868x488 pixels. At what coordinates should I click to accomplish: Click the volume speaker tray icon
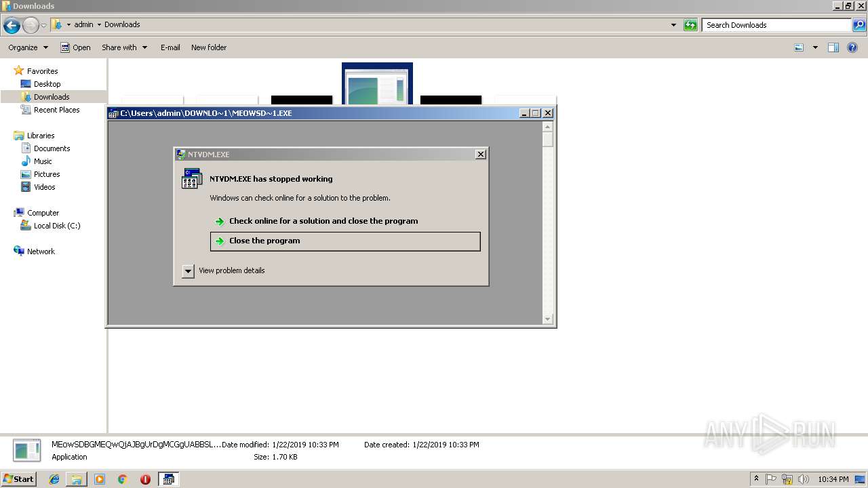click(804, 479)
